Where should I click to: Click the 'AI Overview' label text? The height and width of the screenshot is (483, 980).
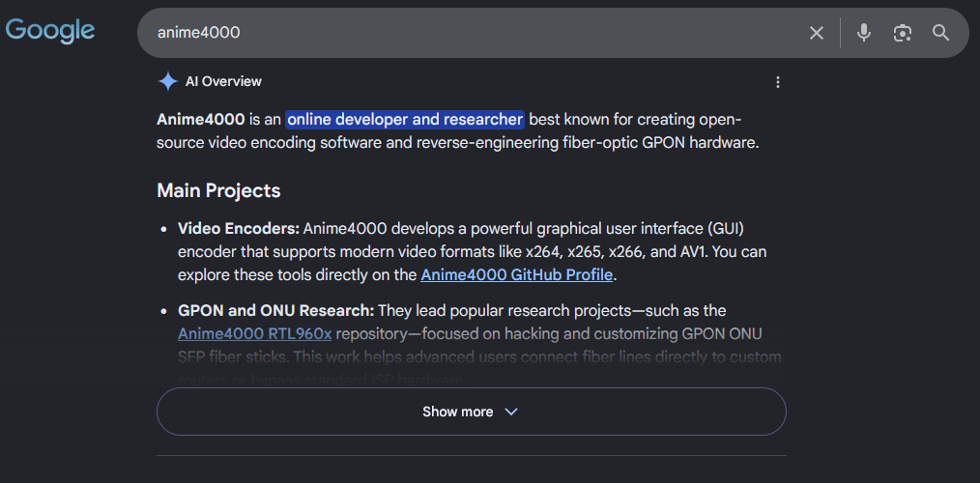(224, 81)
